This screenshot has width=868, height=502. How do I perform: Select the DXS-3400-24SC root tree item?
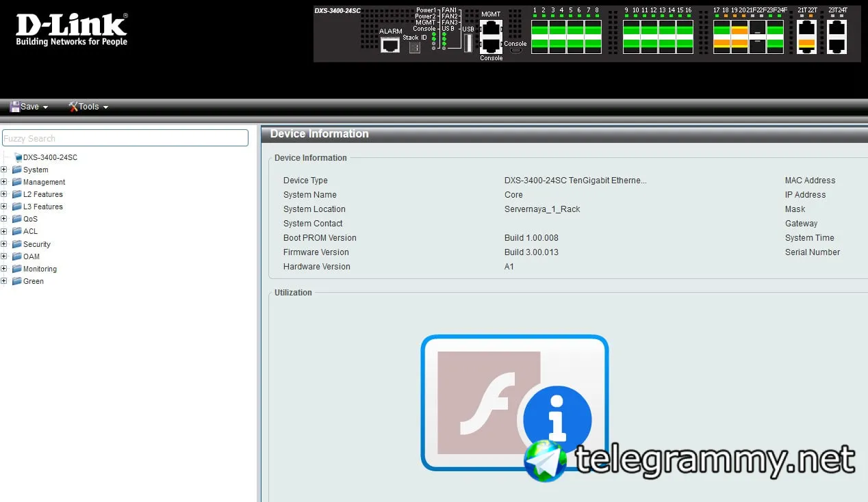coord(50,158)
